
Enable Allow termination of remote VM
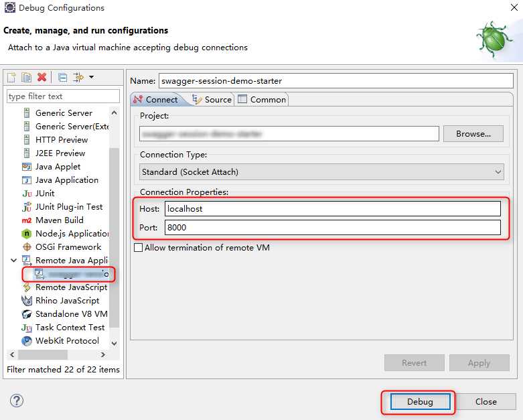tap(138, 248)
